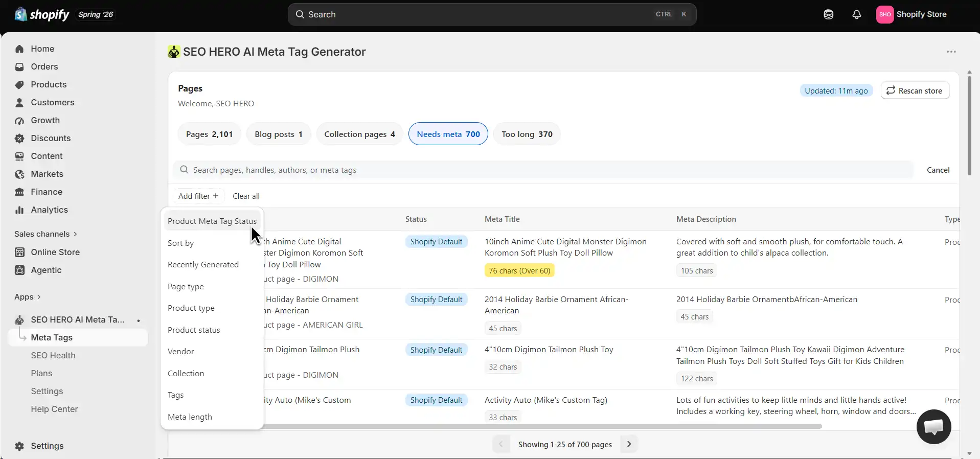Click the Products tag icon

19,85
